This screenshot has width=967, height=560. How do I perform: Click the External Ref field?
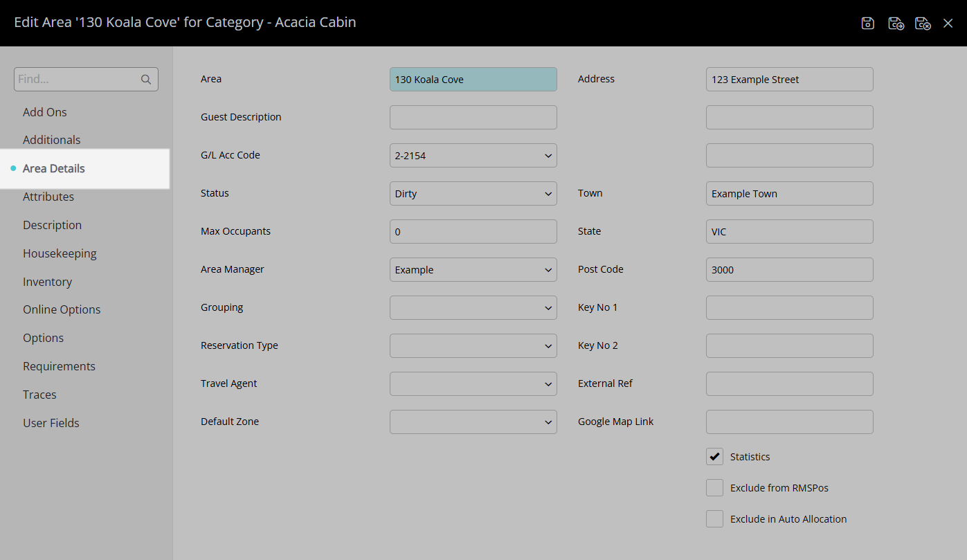[790, 384]
